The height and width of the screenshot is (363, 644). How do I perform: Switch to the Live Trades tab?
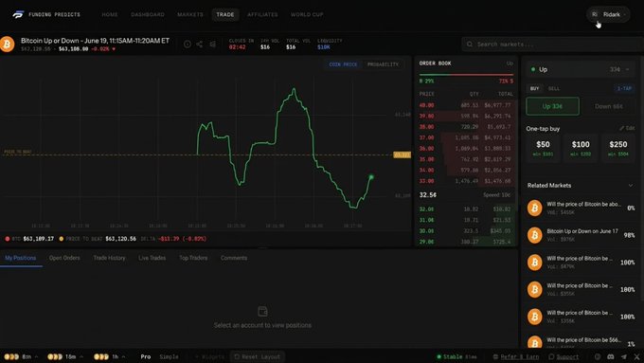[152, 258]
